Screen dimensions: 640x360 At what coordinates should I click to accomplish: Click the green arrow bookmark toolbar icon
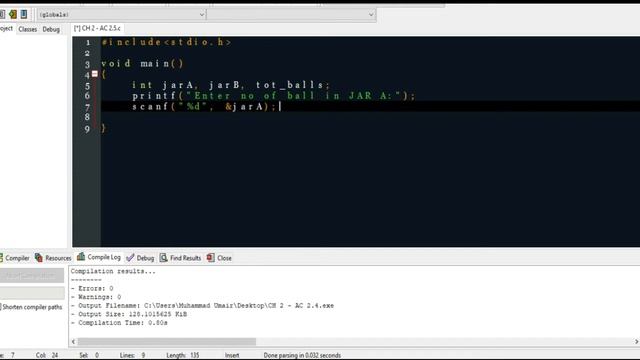tap(13, 15)
